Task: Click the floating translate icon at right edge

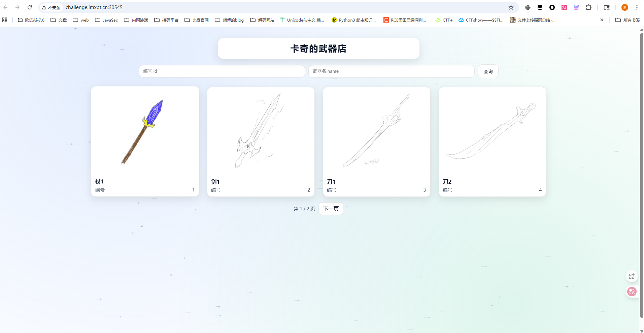Action: (632, 292)
